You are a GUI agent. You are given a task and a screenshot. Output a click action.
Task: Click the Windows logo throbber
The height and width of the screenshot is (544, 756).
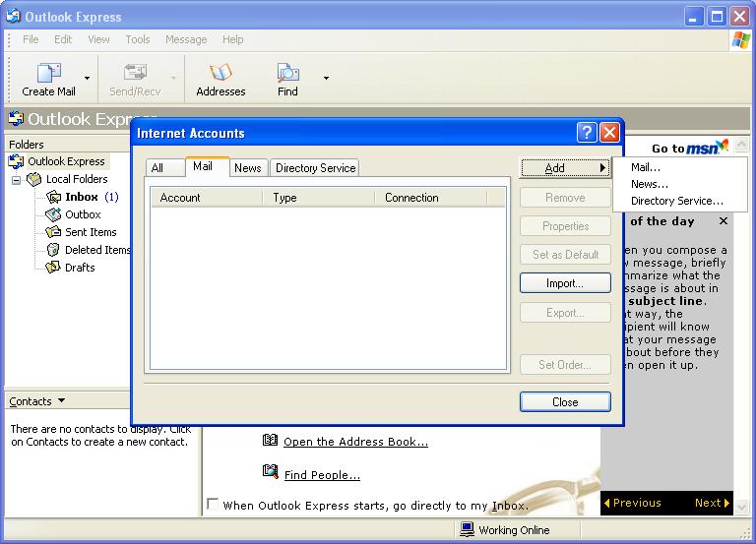tap(741, 40)
